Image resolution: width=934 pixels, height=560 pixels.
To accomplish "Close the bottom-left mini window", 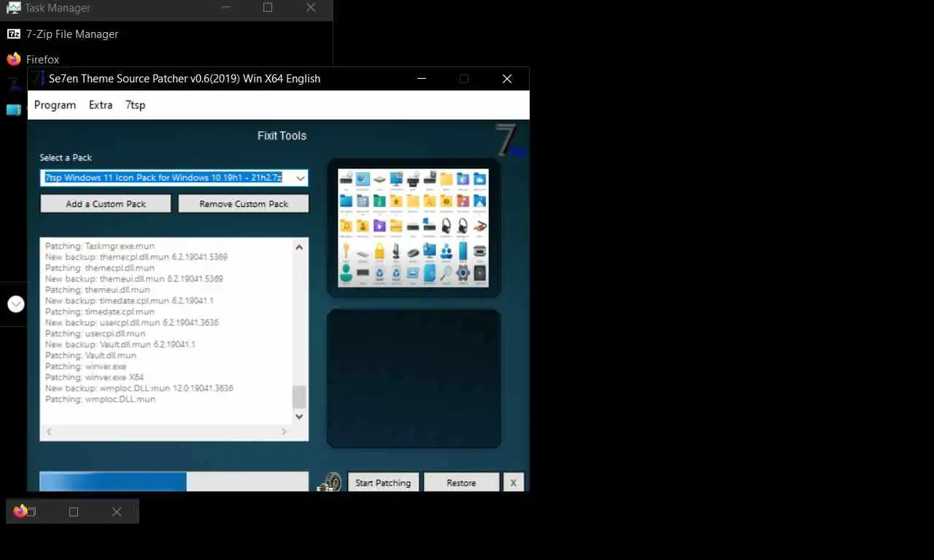I will [x=117, y=512].
